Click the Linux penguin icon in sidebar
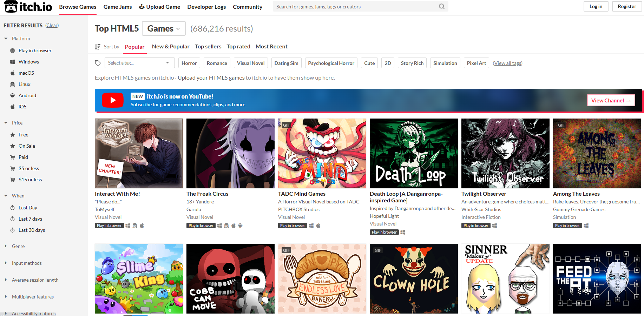Screen dimensions: 644x316 pos(13,84)
